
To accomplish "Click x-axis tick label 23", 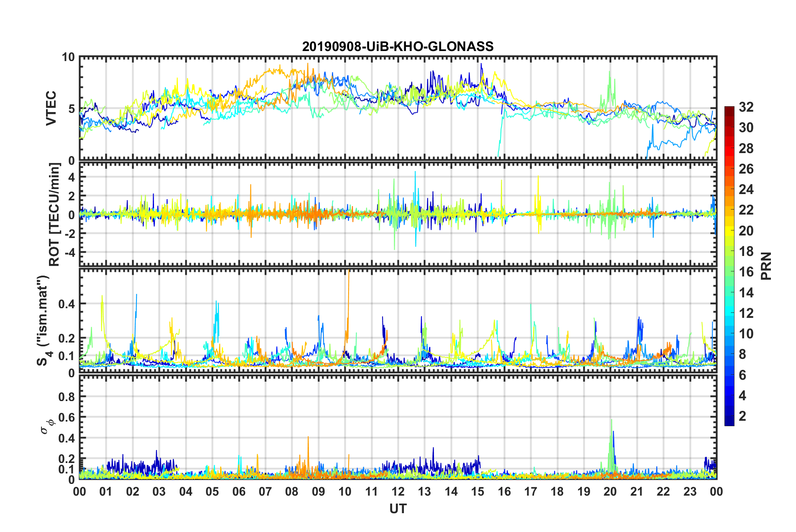I will coord(690,491).
